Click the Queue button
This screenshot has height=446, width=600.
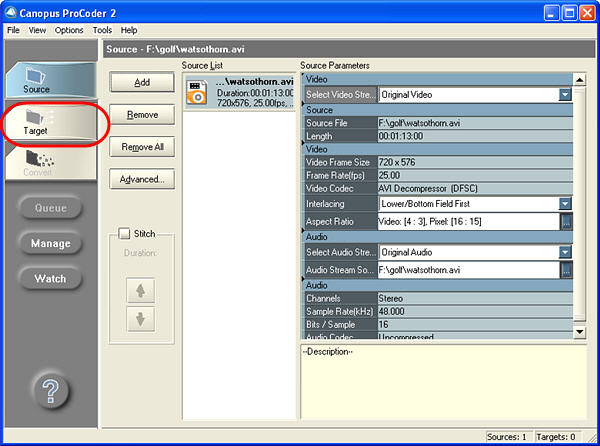(x=51, y=208)
